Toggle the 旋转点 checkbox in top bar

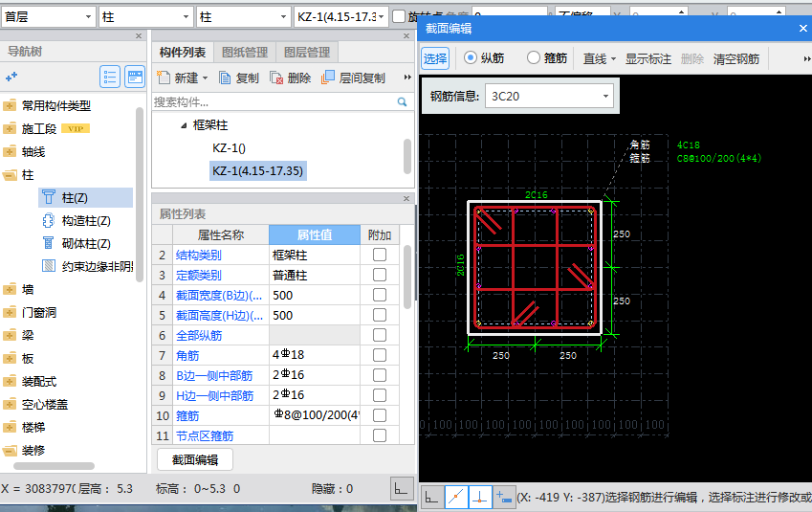tap(399, 16)
